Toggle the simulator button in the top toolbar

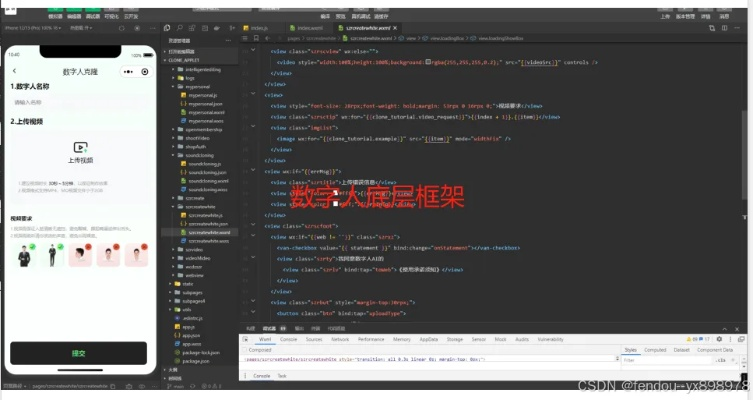(55, 12)
